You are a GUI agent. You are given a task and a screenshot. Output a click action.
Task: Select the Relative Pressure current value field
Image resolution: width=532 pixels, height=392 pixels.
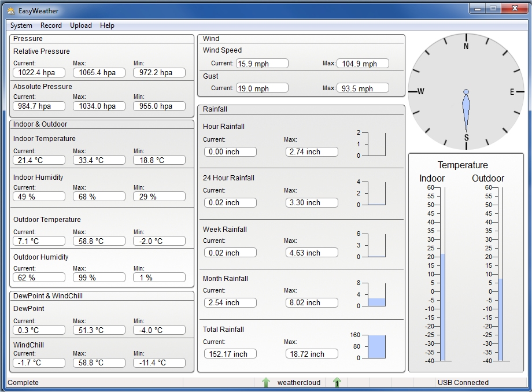coord(39,73)
